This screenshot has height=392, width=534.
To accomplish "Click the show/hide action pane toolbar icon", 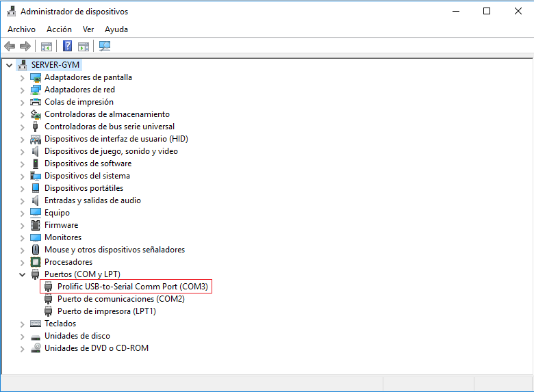I will point(84,46).
